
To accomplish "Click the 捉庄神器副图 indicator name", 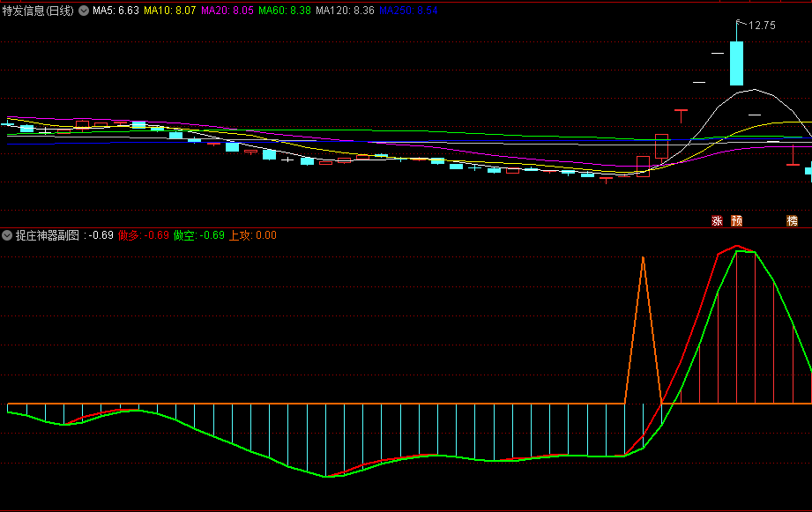I will click(x=48, y=235).
